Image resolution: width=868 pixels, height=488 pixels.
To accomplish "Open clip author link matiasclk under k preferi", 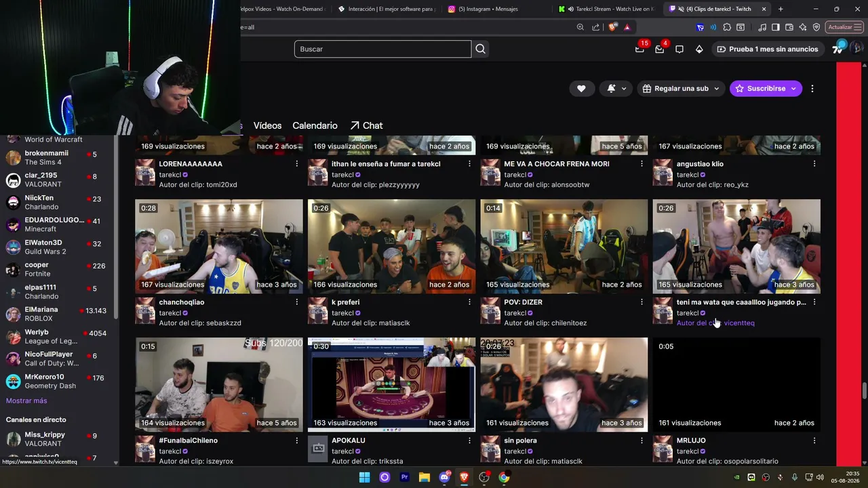I will [x=395, y=323].
